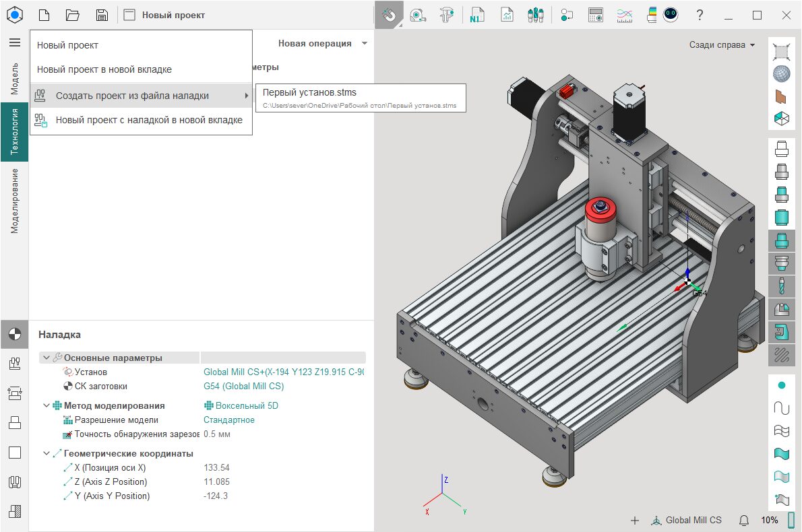
Task: Open the robot assistant icon
Action: click(671, 15)
